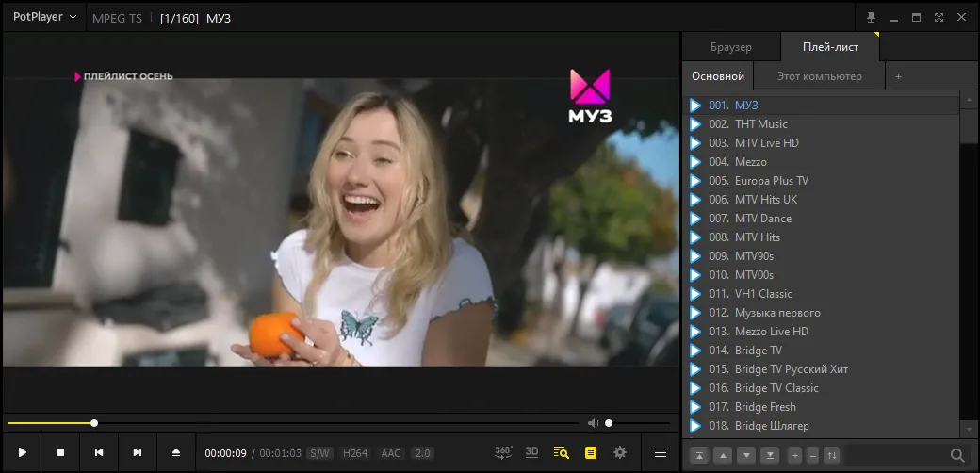
Task: Click the AAC audio codec label
Action: pyautogui.click(x=391, y=453)
